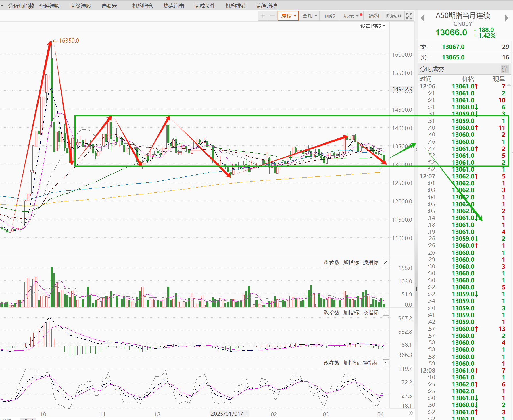Click 隐藏 to hide side panel

coord(394,16)
